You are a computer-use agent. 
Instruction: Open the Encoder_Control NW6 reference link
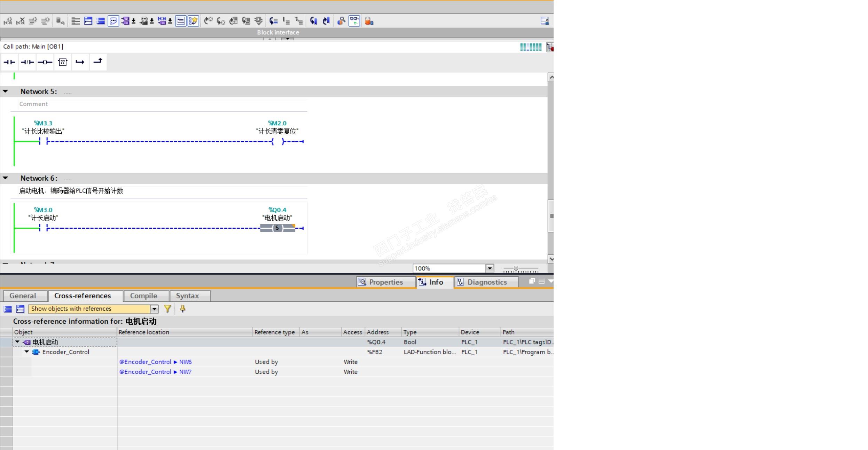point(155,362)
